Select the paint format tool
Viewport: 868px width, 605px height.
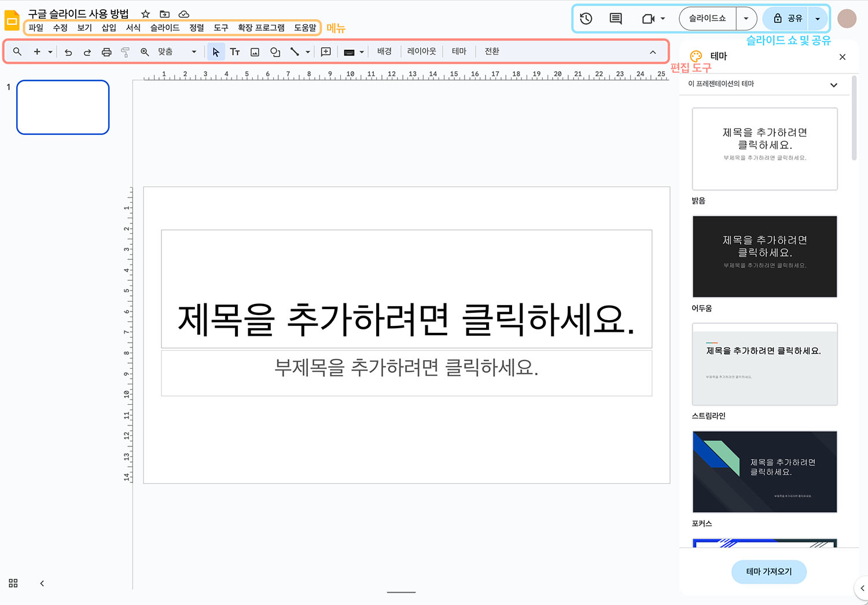click(125, 52)
